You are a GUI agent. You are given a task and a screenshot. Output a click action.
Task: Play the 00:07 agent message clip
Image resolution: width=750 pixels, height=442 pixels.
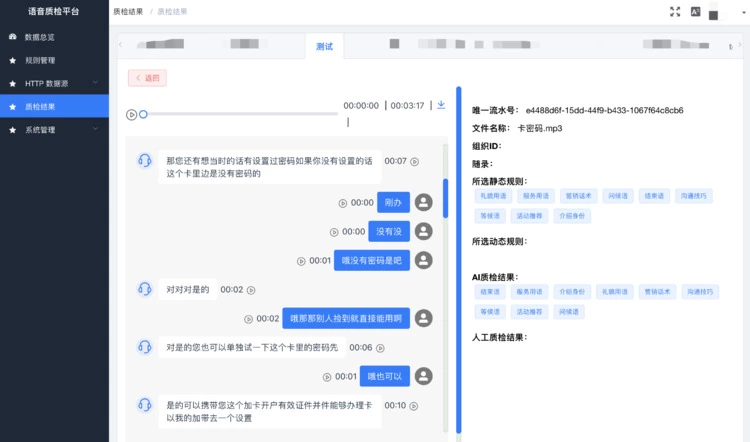click(x=415, y=161)
